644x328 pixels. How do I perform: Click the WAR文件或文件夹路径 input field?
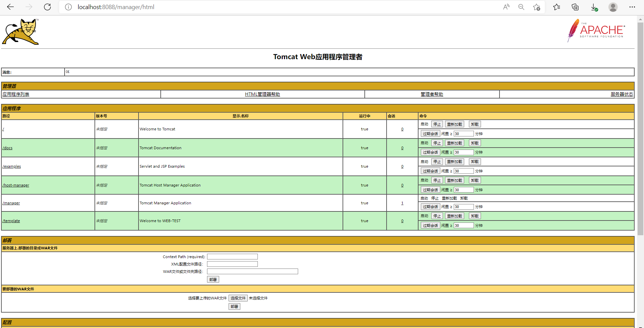252,272
